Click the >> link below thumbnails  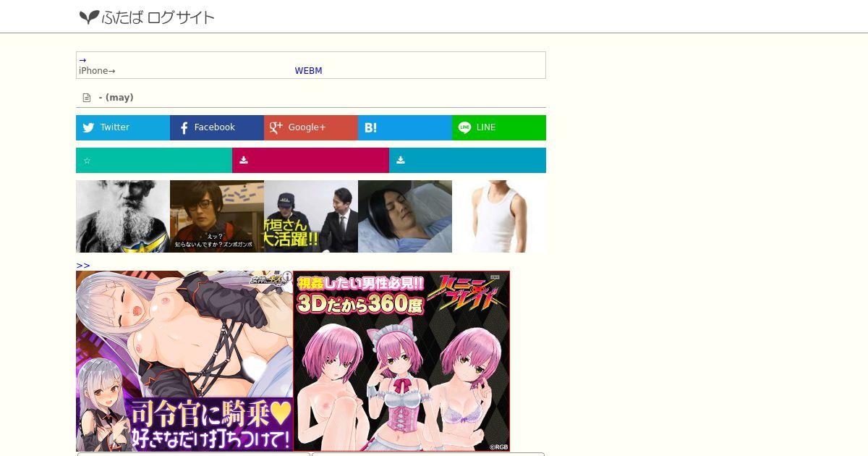coord(83,266)
